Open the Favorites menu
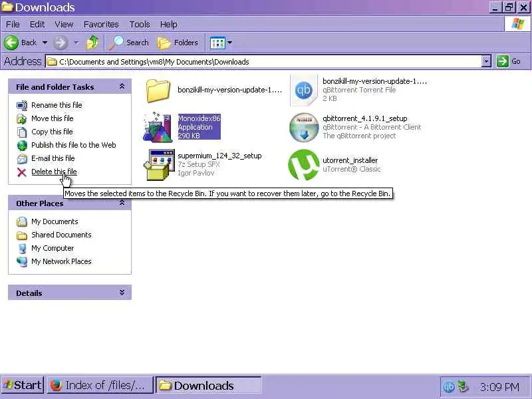 [x=101, y=25]
